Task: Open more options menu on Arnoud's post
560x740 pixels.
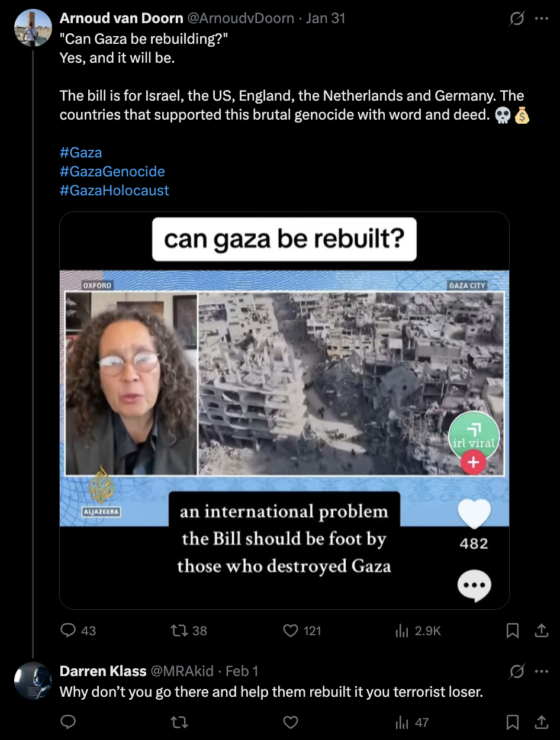Action: (542, 19)
